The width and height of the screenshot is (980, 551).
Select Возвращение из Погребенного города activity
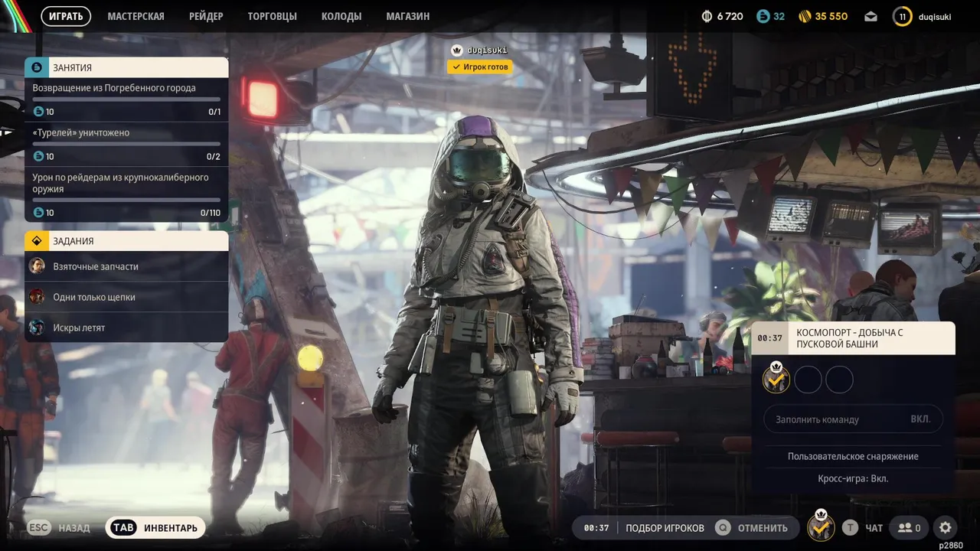click(126, 99)
